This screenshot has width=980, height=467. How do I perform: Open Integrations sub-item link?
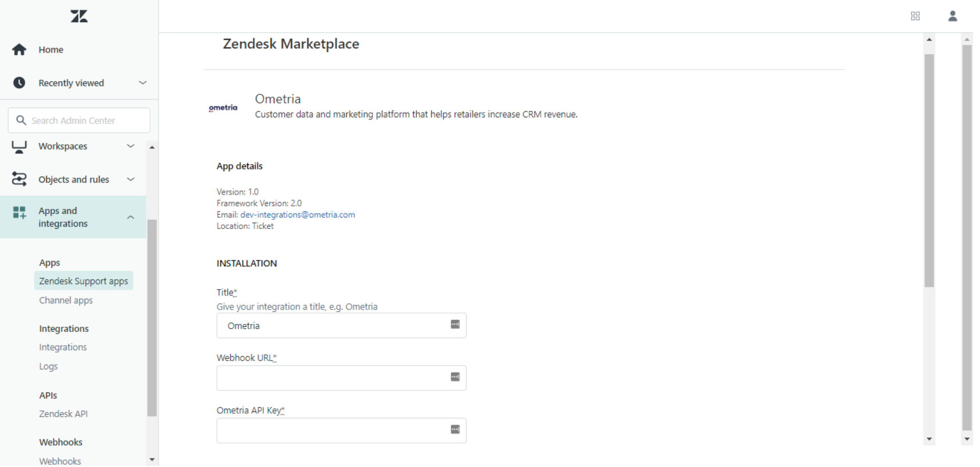(x=63, y=347)
